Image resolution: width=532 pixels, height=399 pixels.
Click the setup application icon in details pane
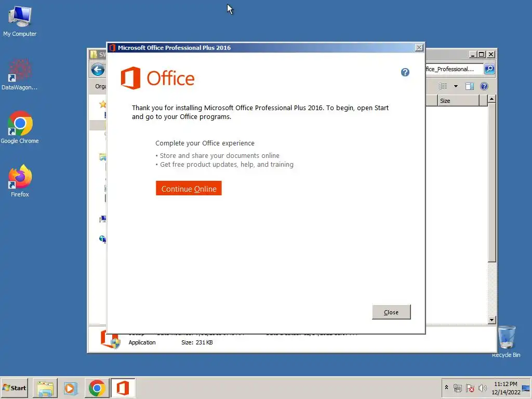(x=111, y=339)
